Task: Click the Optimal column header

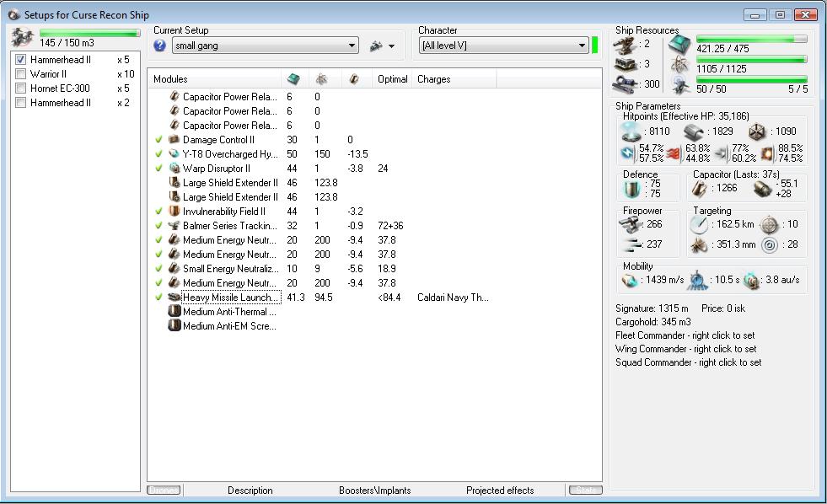Action: coord(393,79)
